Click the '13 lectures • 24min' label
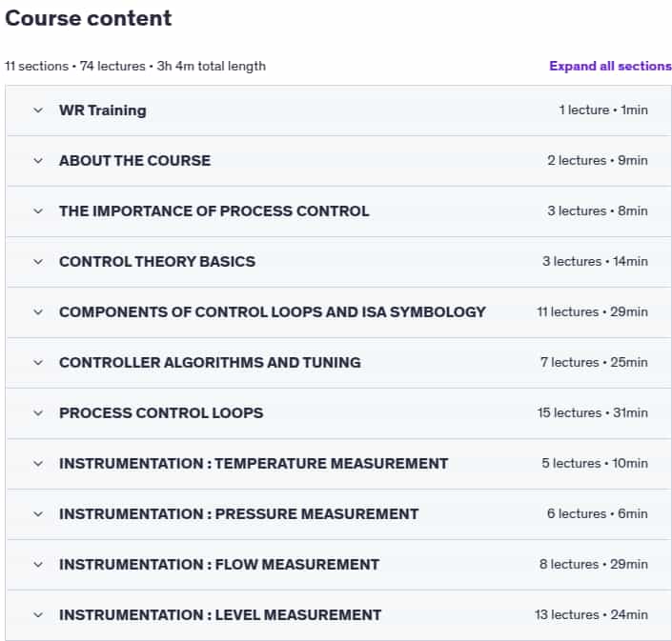 coord(591,615)
